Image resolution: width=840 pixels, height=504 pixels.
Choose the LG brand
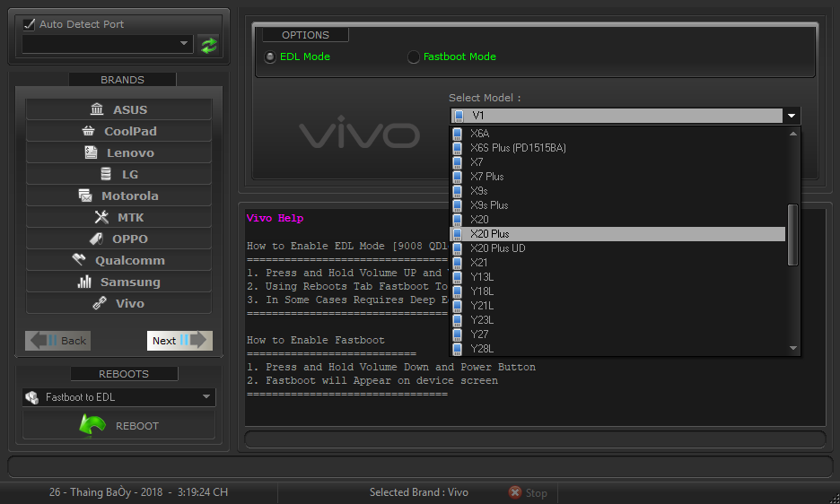pos(119,174)
